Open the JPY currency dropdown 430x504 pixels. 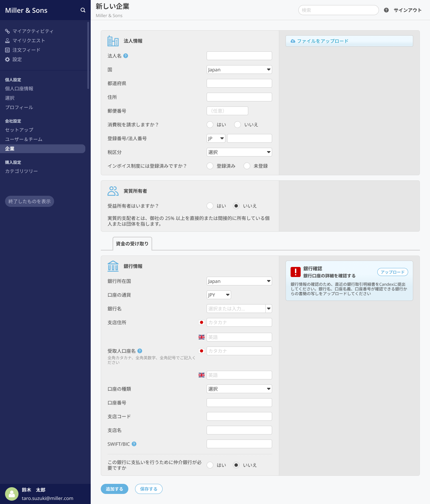point(218,294)
